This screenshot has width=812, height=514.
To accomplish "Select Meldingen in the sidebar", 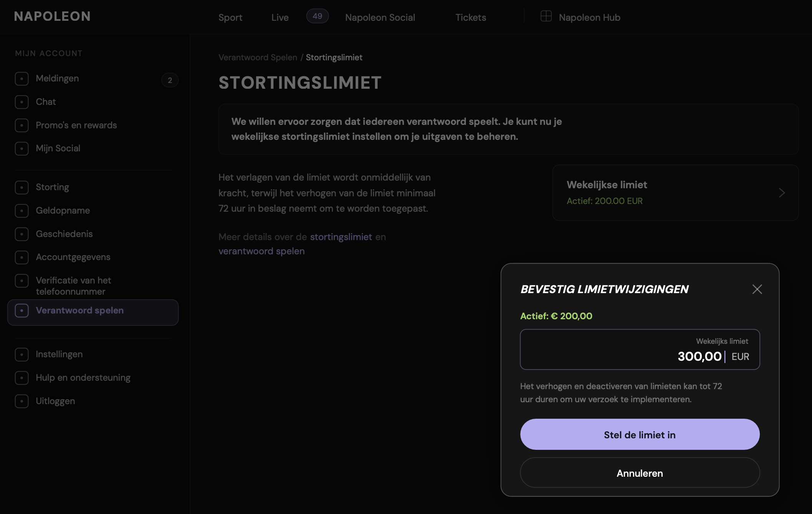I will [57, 79].
